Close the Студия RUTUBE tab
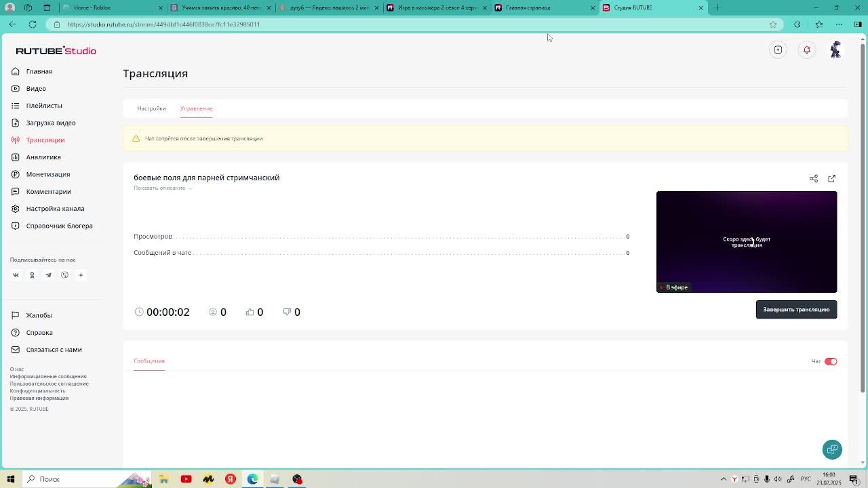 click(701, 7)
